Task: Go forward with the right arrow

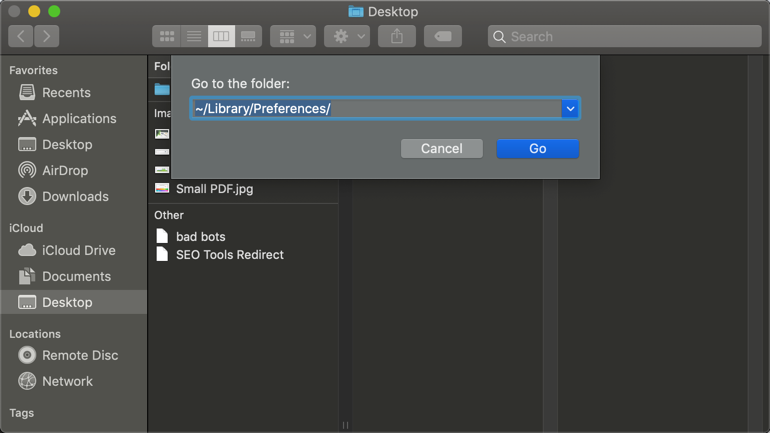Action: (x=47, y=37)
